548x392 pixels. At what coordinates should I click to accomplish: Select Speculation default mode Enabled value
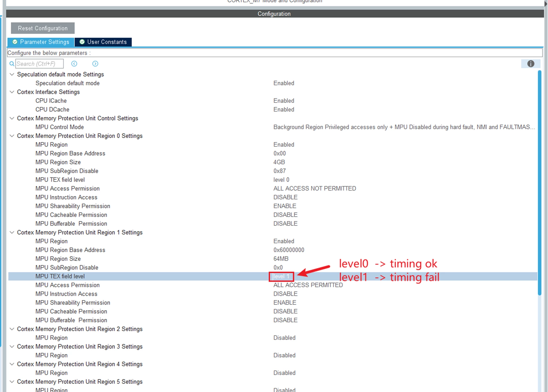click(284, 83)
